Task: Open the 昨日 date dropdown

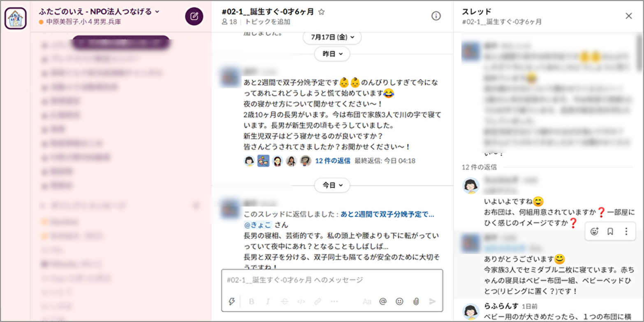Action: coord(332,54)
